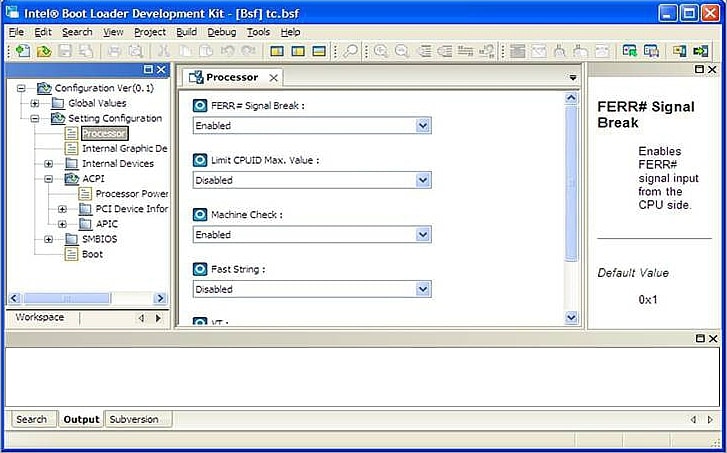Click the Find magnifier toolbar icon
This screenshot has width=727, height=453.
pyautogui.click(x=351, y=51)
